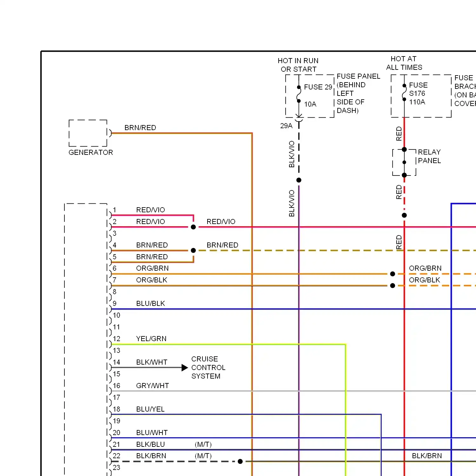This screenshot has width=476, height=476.
Task: Click the splice dot on the ORG/BRN wire
Action: click(x=393, y=274)
